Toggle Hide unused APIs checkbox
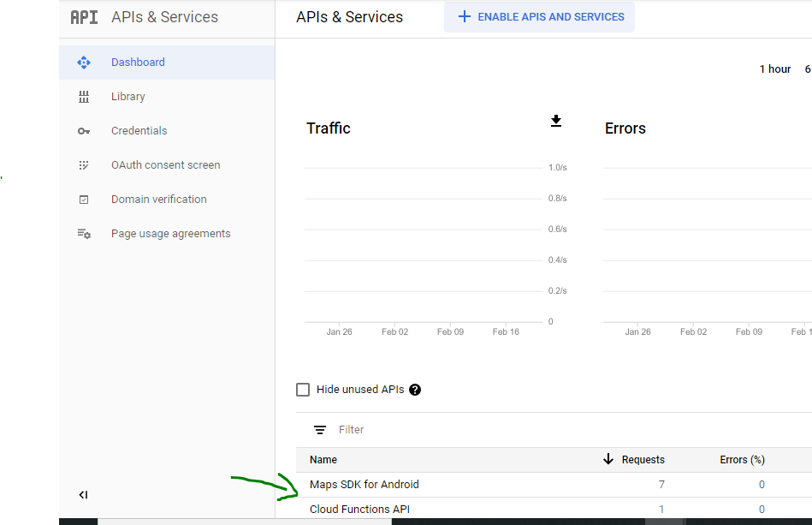This screenshot has width=812, height=525. tap(303, 390)
